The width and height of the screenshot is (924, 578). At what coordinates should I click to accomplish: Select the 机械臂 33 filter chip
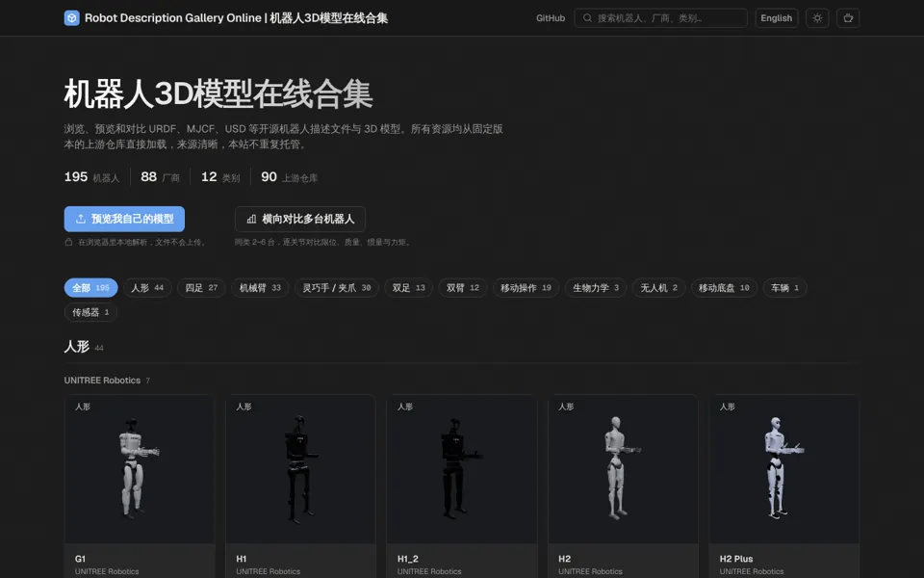pyautogui.click(x=260, y=288)
